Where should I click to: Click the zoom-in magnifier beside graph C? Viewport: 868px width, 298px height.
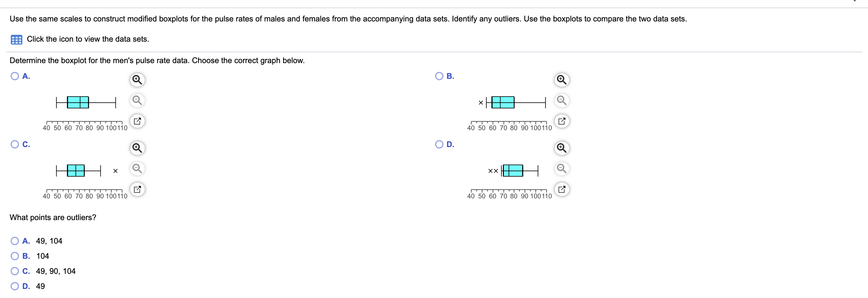point(137,148)
